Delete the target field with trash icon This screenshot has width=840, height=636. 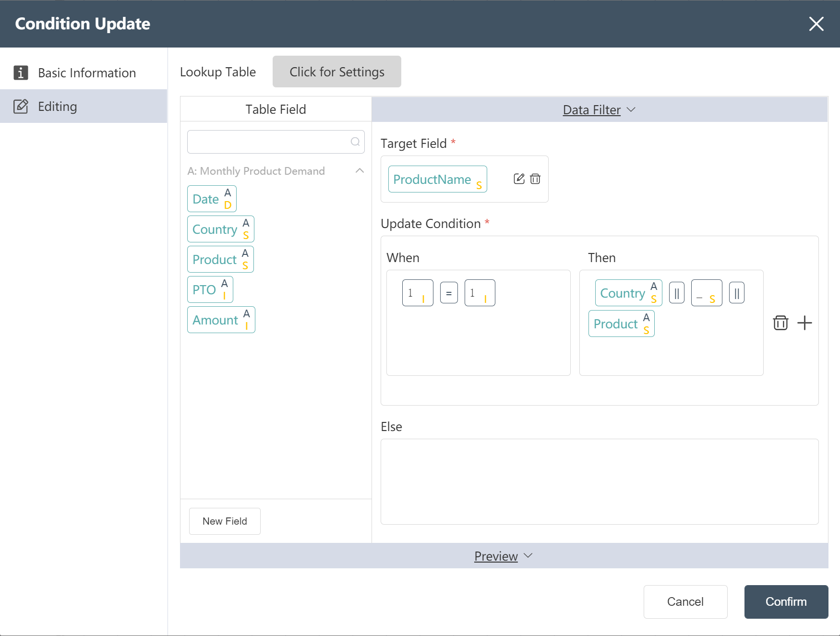coord(535,179)
